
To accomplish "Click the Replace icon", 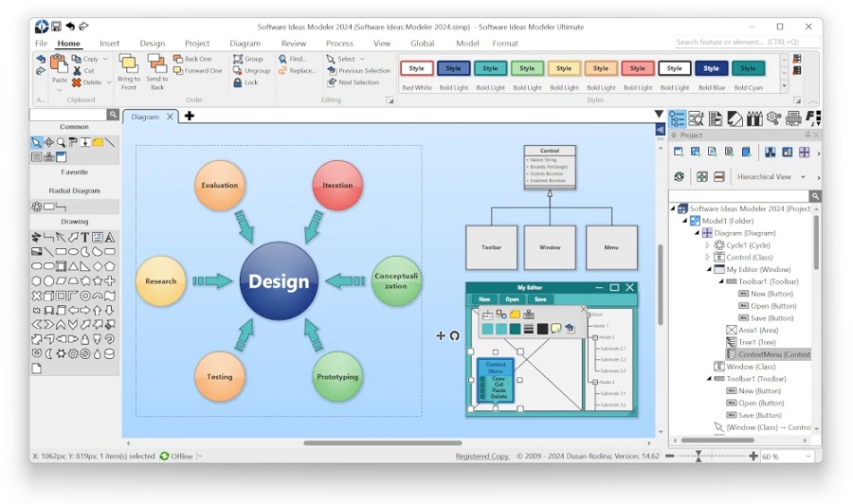I will coord(282,71).
